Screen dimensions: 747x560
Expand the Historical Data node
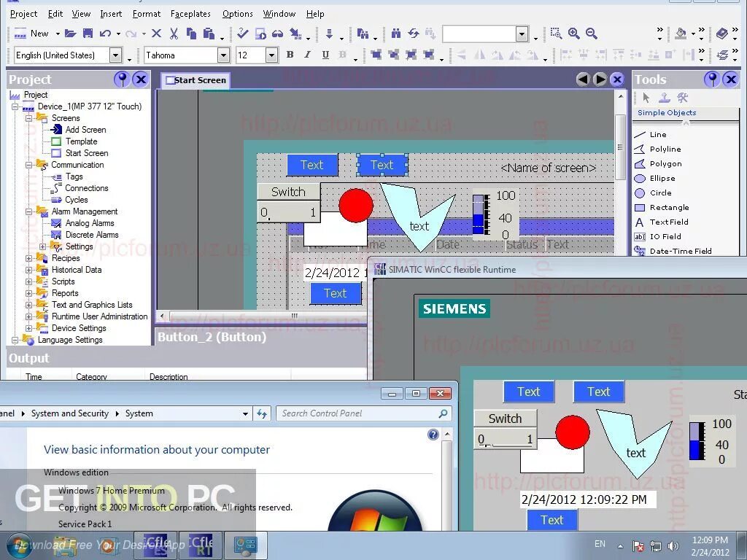coord(29,270)
